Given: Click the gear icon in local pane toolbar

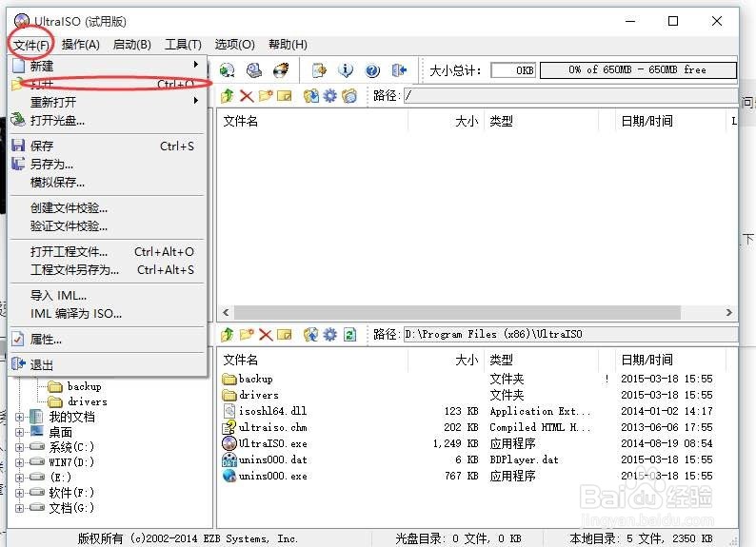Looking at the screenshot, I should click(329, 334).
